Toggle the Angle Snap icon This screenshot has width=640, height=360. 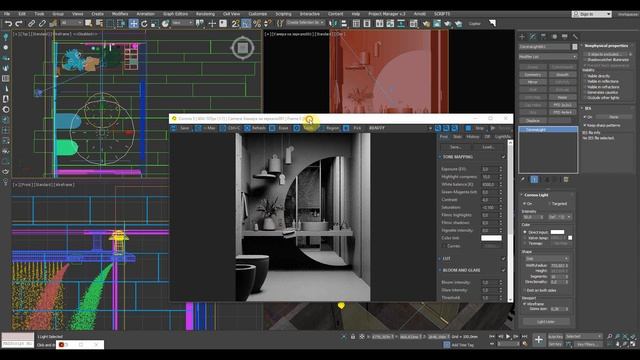tap(246, 24)
